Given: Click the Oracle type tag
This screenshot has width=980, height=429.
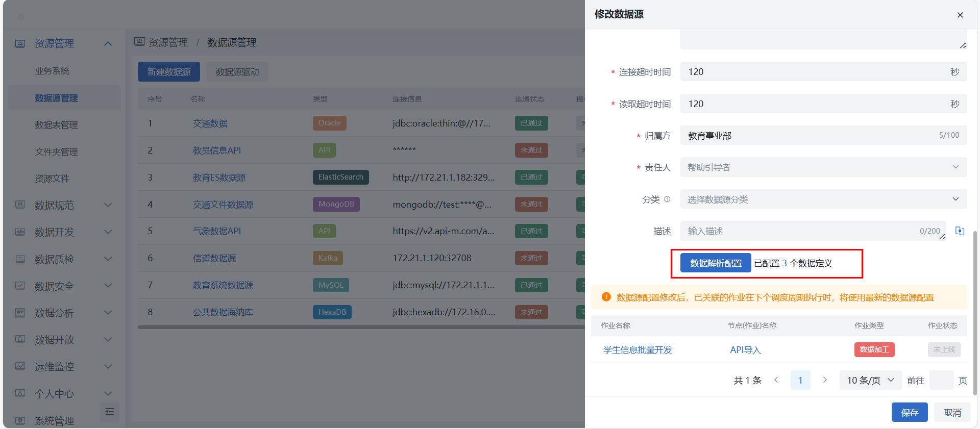Looking at the screenshot, I should pos(330,123).
